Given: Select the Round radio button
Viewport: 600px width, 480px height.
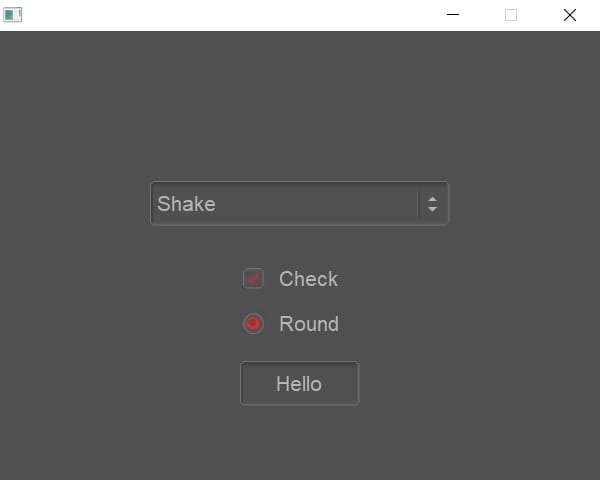Looking at the screenshot, I should pos(253,323).
